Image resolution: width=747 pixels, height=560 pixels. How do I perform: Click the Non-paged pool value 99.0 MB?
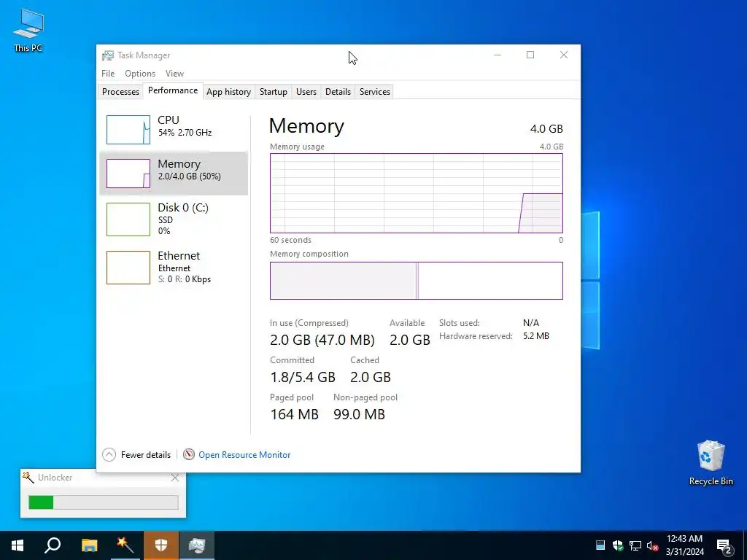(x=359, y=414)
